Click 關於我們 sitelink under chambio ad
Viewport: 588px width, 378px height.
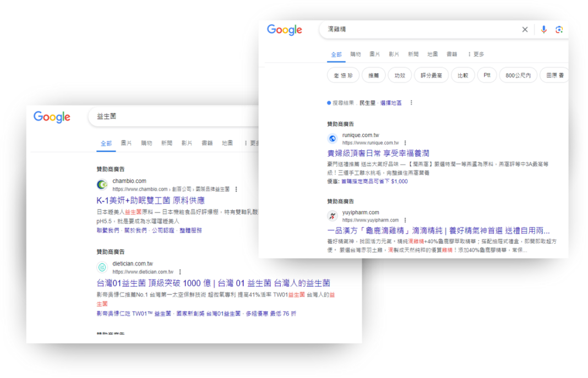135,231
